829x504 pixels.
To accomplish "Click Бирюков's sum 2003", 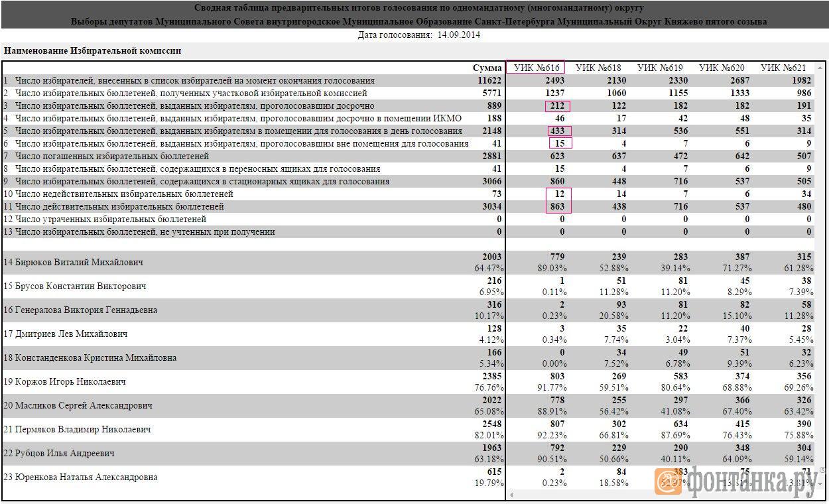I will tap(492, 257).
